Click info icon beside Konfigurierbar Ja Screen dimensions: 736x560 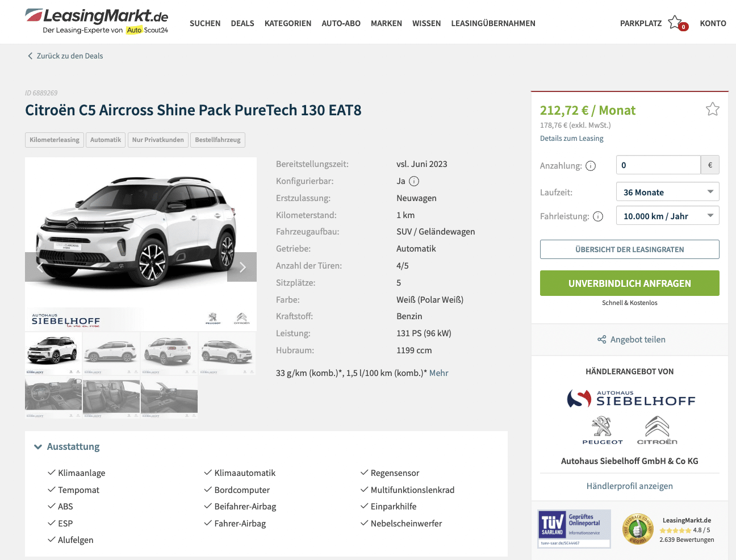click(414, 181)
